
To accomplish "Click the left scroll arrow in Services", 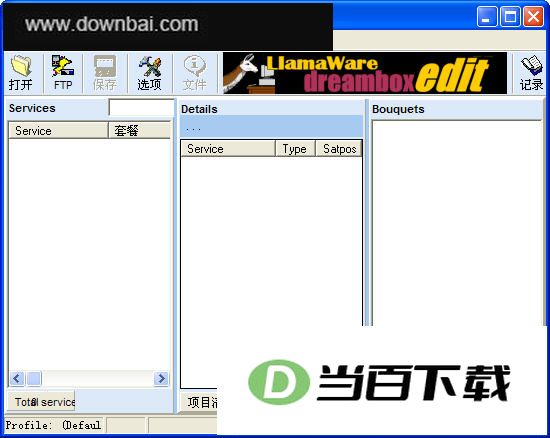I will (x=17, y=378).
